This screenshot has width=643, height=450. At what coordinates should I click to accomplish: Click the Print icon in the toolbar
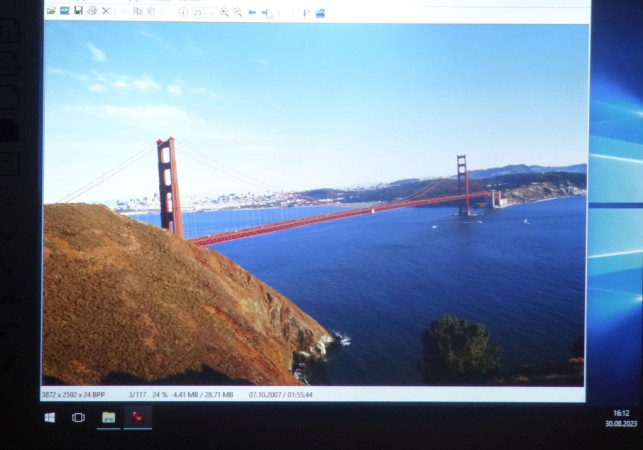tap(92, 11)
